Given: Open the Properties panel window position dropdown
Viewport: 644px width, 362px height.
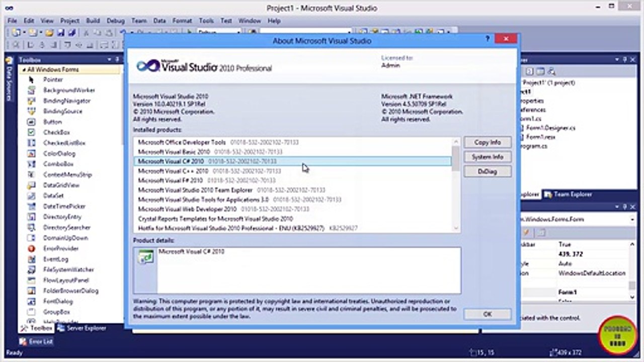Looking at the screenshot, I should pyautogui.click(x=618, y=206).
